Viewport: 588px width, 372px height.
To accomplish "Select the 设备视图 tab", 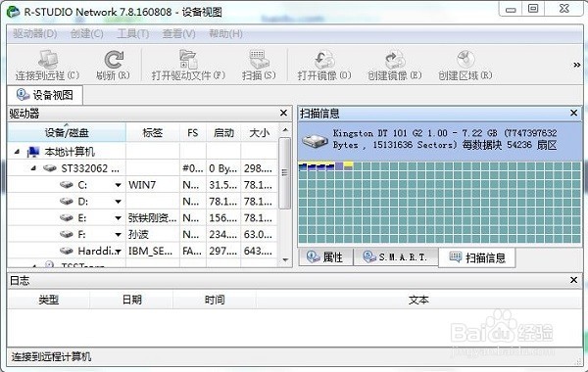I will pos(45,95).
